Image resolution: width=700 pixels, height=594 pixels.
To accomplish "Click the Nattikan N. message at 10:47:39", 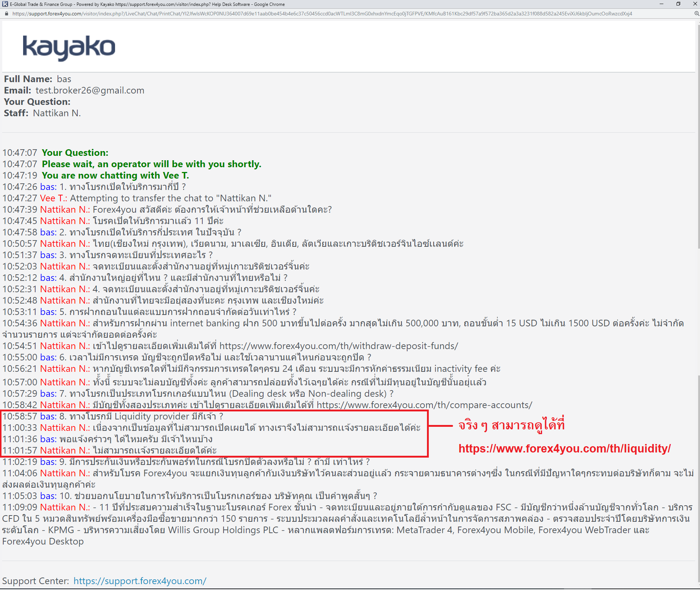I will pos(167,209).
